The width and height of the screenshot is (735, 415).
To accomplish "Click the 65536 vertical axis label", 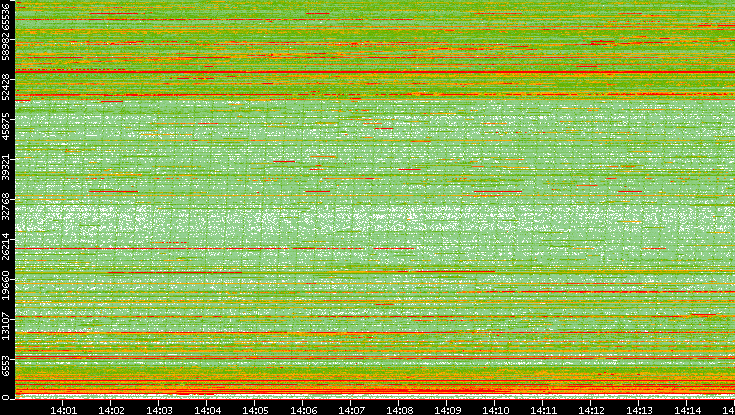I will pyautogui.click(x=5, y=15).
